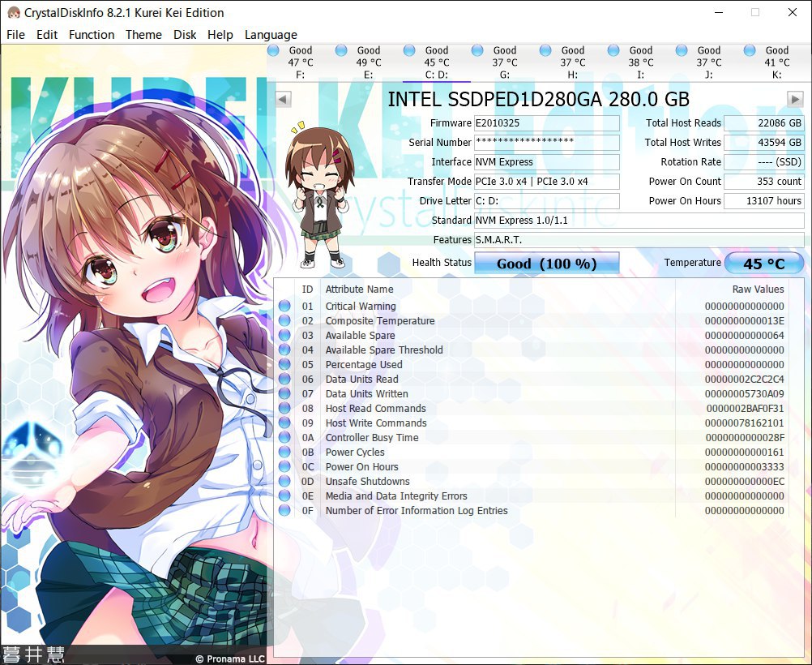This screenshot has width=812, height=665.
Task: Select the Percentage Used attribute name
Action: click(364, 364)
